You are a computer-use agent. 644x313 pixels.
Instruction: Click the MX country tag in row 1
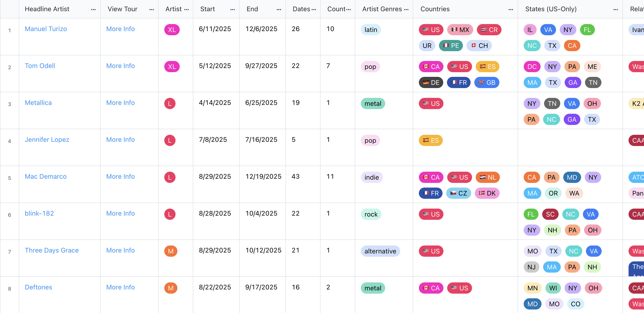tap(460, 30)
